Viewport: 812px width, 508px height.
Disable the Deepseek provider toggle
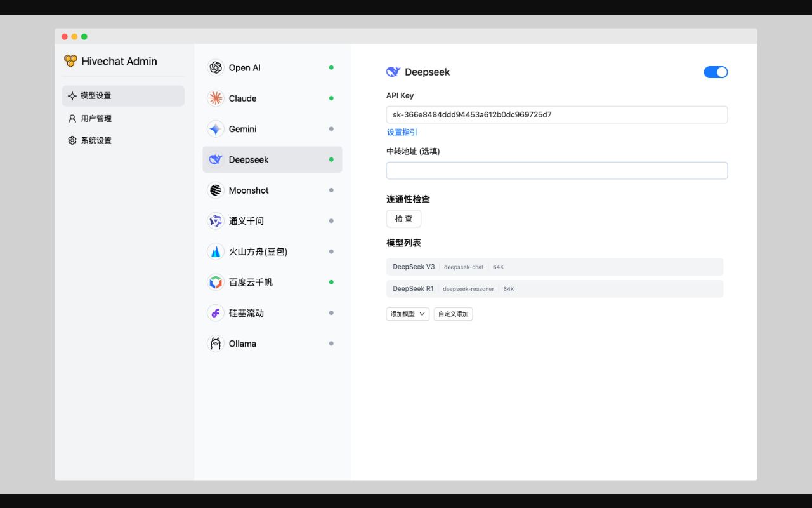[716, 72]
